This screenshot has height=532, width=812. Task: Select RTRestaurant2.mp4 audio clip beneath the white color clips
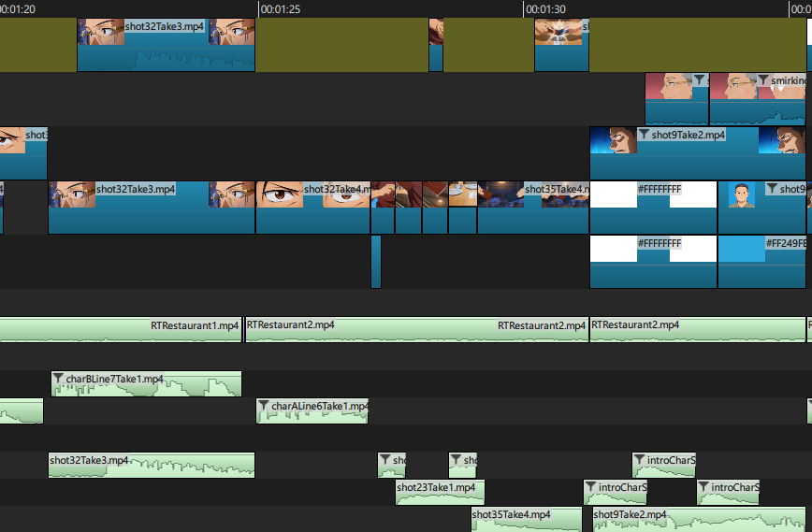click(698, 330)
